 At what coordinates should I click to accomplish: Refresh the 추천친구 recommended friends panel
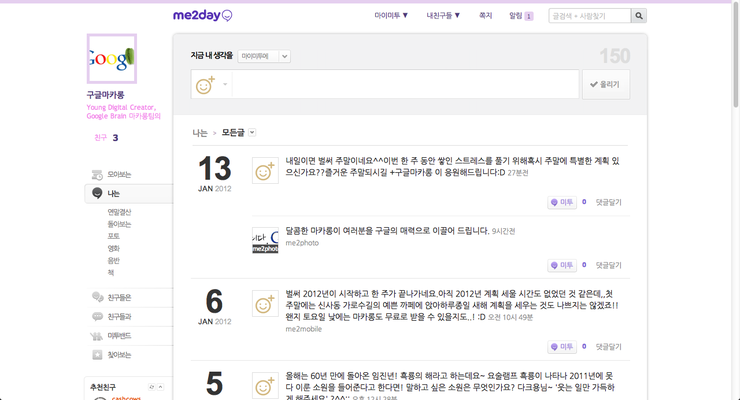[151, 386]
